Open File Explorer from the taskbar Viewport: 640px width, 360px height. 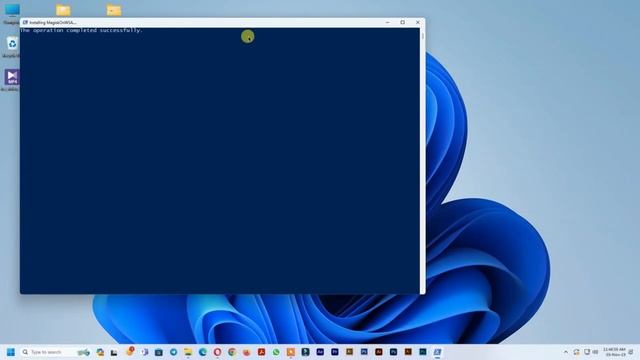[x=188, y=352]
